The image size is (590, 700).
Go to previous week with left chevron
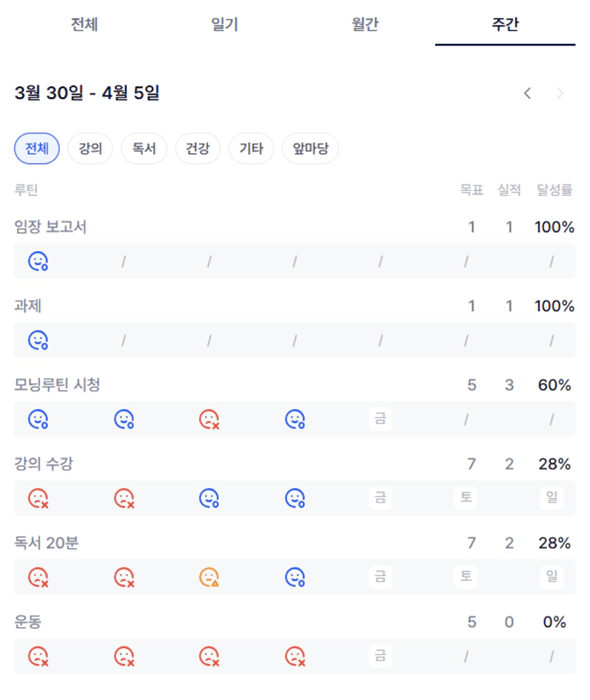click(527, 93)
